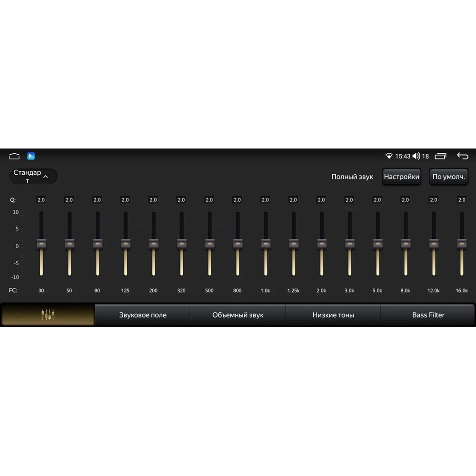Switch to Низкие тоны tab
476x476 pixels.
tap(333, 315)
